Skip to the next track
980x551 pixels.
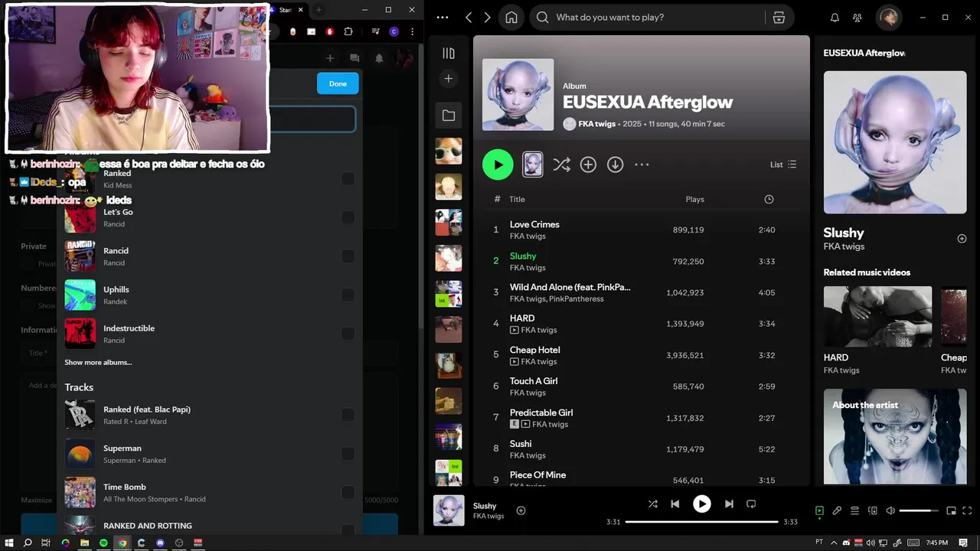click(729, 504)
